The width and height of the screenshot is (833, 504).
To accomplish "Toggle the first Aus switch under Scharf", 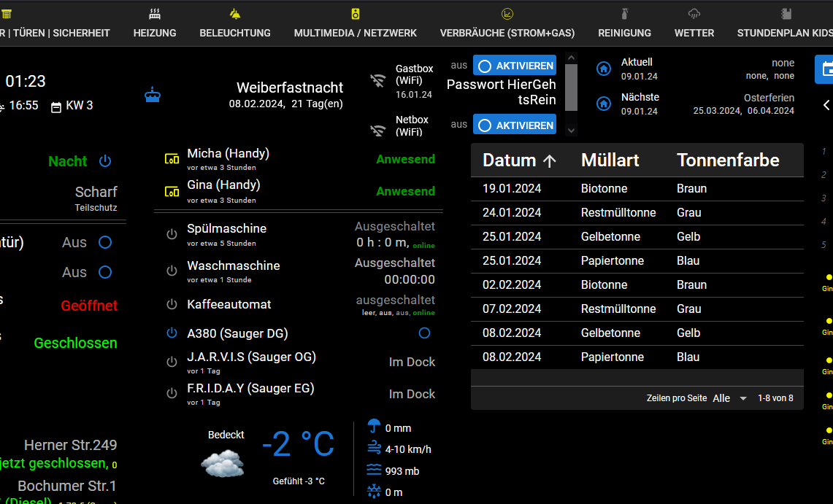I will 105,242.
